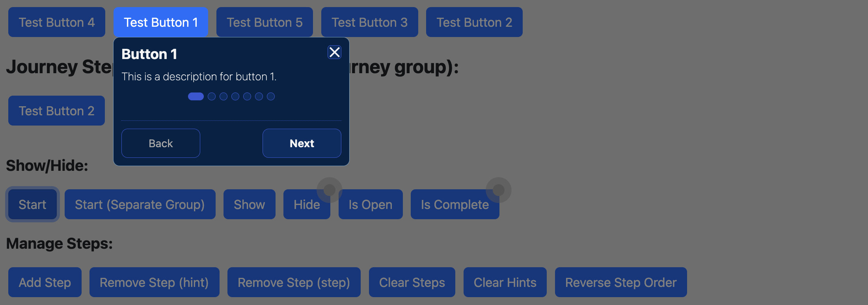Click Test Button 5
This screenshot has width=868, height=305.
click(x=264, y=22)
